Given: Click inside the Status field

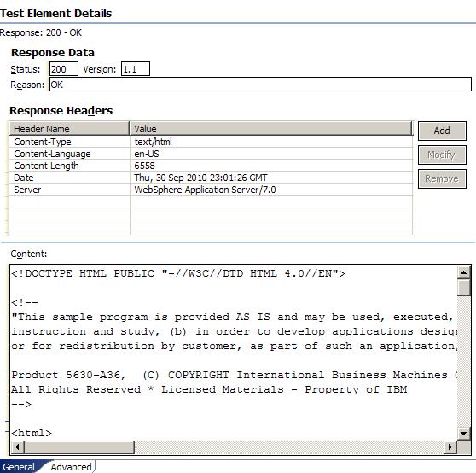Looking at the screenshot, I should (64, 69).
